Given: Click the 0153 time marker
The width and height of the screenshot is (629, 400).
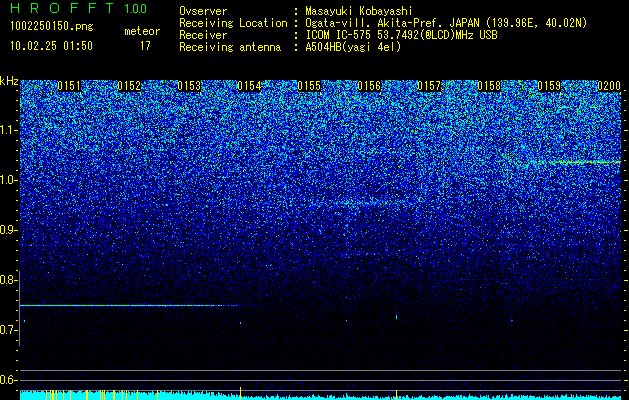Looking at the screenshot, I should (189, 86).
